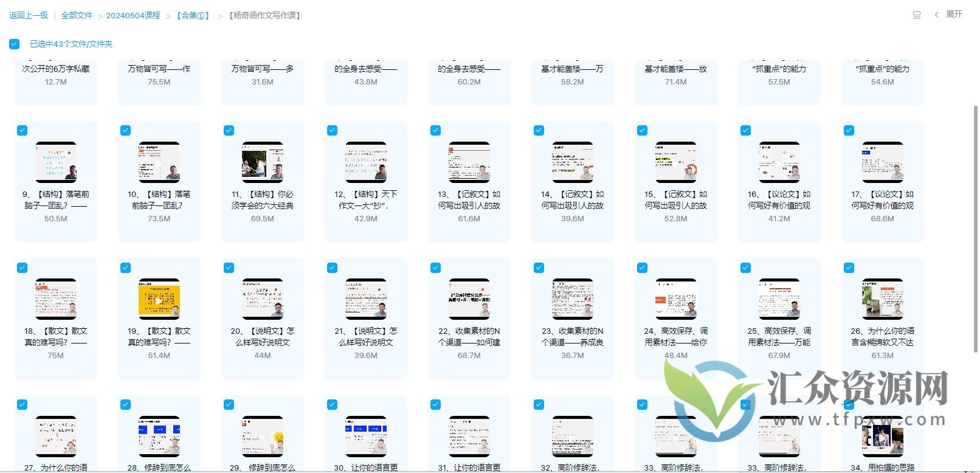Open video thumbnail of file 30 让你的语言更

coord(366,437)
